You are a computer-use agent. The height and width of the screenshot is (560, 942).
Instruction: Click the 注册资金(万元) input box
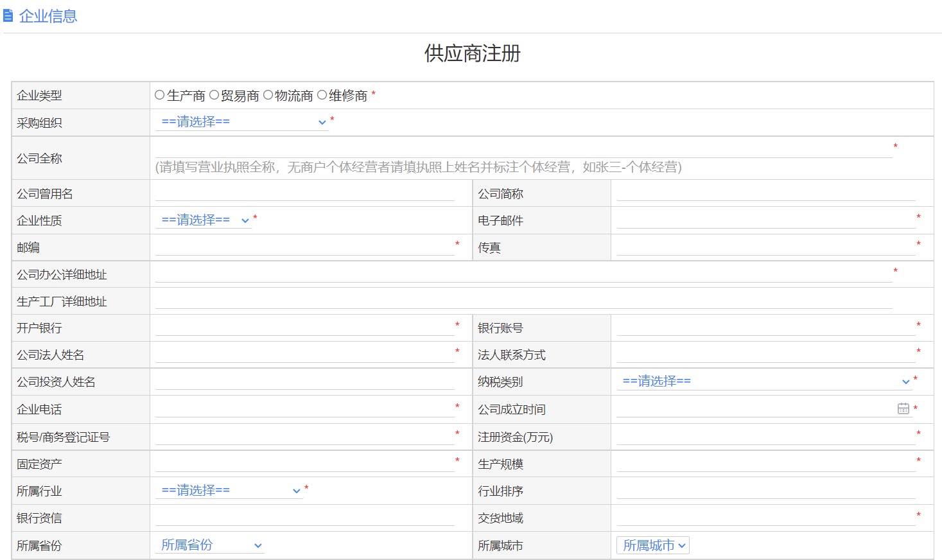765,436
